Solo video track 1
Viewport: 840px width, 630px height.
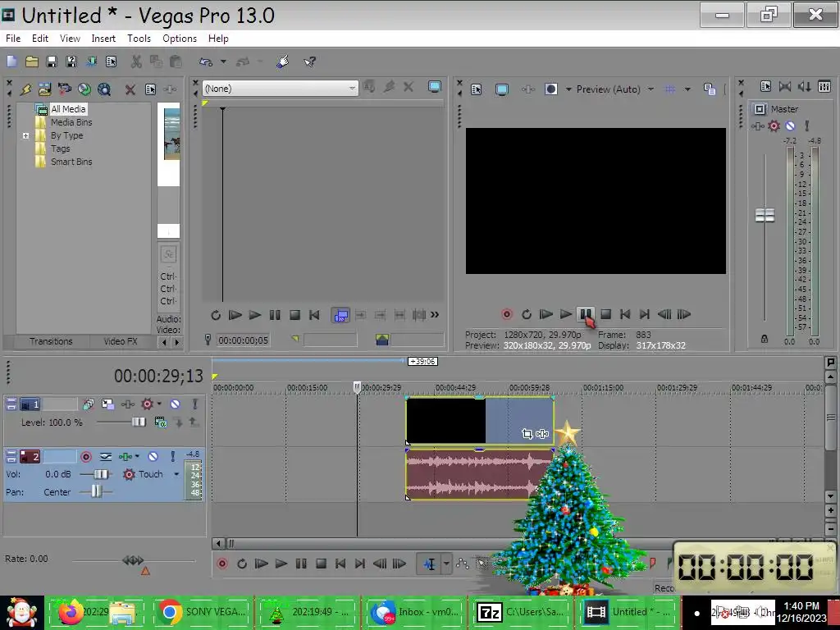[x=195, y=404]
